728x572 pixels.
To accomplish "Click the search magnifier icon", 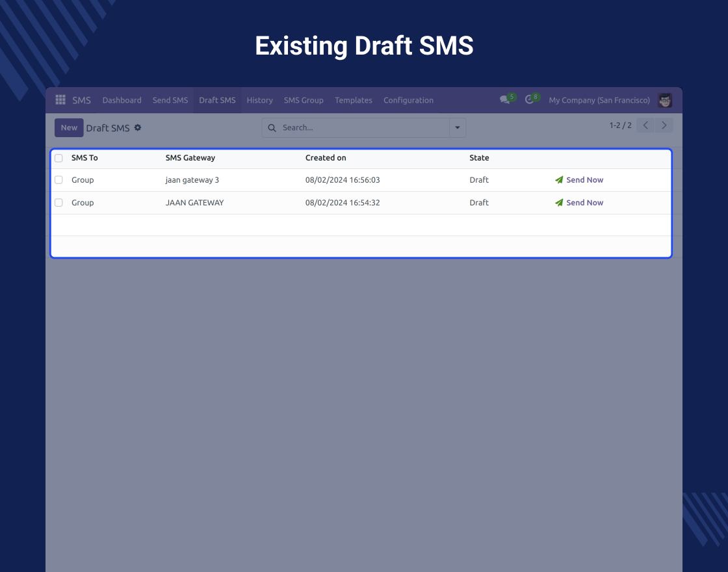I will (x=272, y=128).
